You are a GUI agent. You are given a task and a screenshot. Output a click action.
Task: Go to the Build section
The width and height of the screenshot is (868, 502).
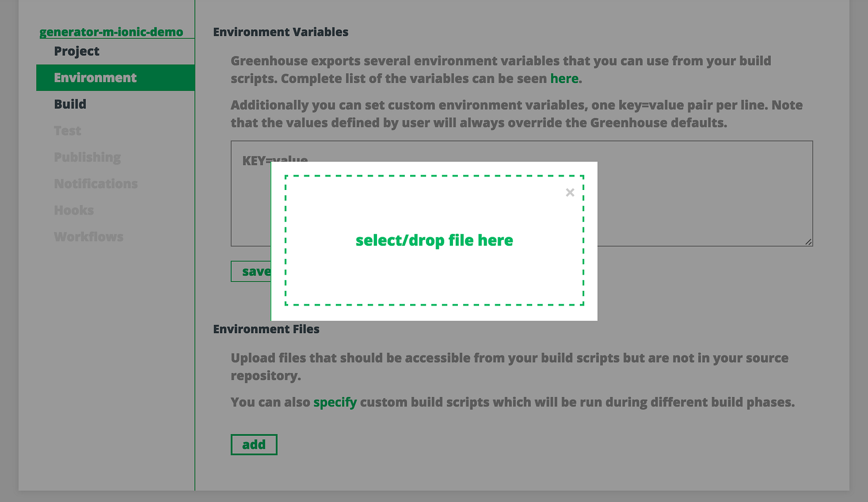pyautogui.click(x=70, y=104)
